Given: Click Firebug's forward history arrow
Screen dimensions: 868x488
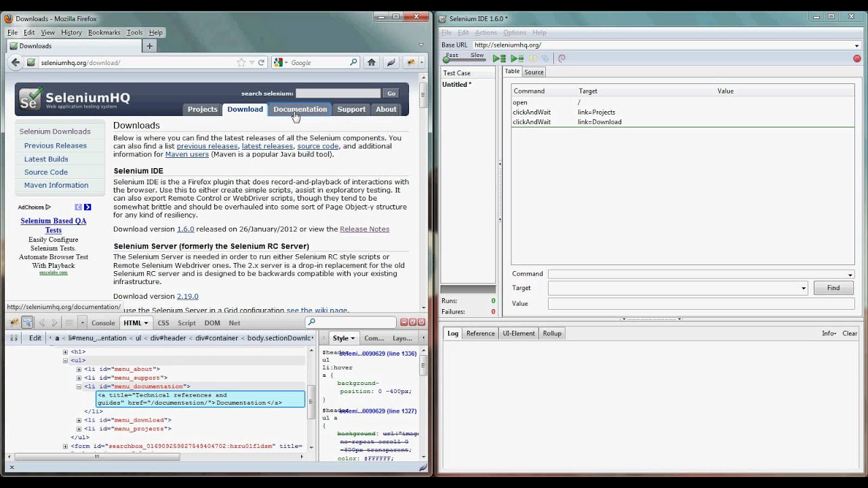Looking at the screenshot, I should pos(54,323).
